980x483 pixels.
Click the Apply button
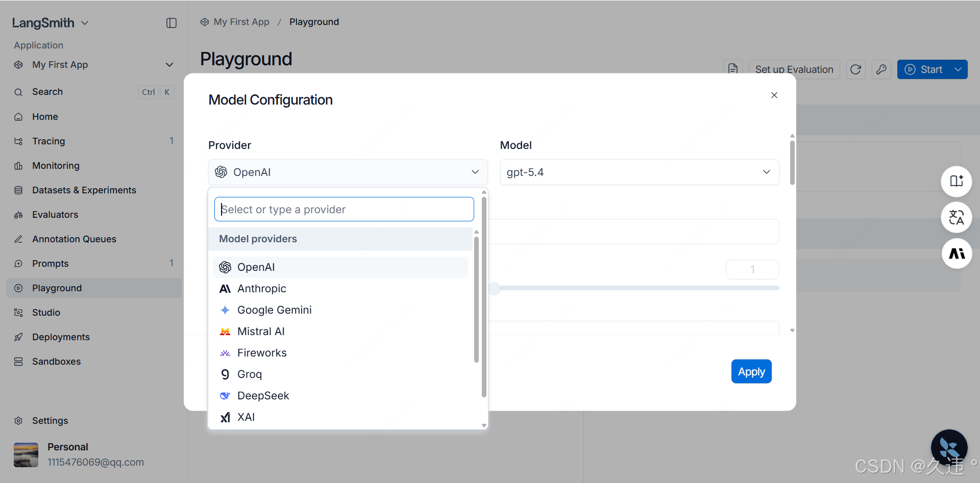coord(751,372)
